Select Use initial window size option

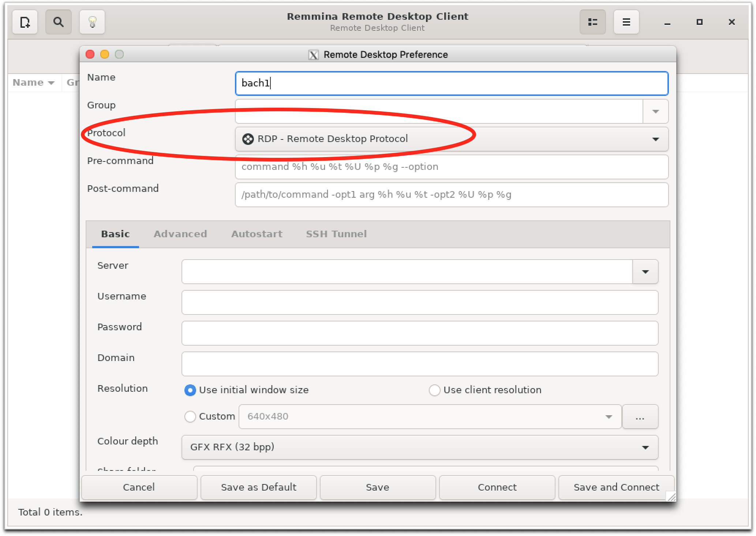pos(190,390)
